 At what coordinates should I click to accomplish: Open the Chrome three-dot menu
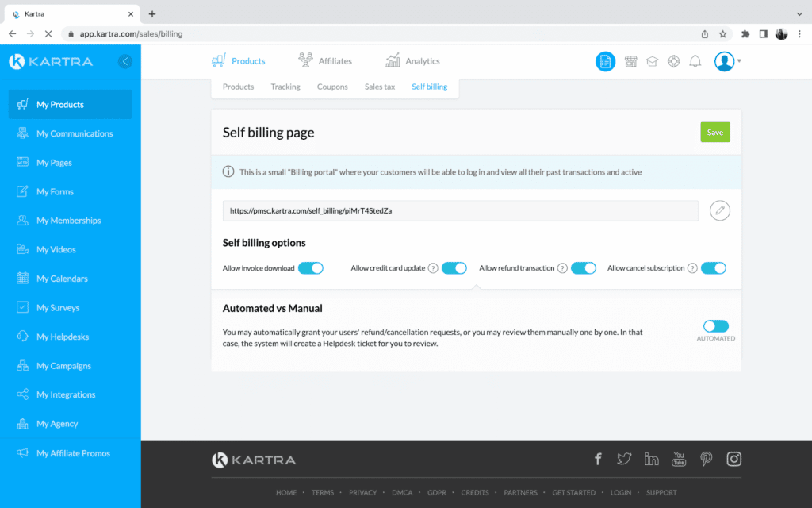click(799, 33)
